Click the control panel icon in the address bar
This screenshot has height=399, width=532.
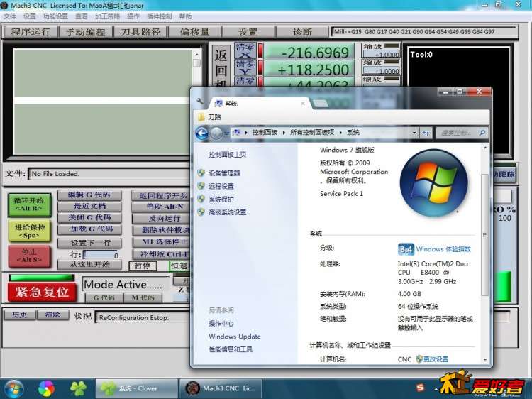[x=237, y=133]
